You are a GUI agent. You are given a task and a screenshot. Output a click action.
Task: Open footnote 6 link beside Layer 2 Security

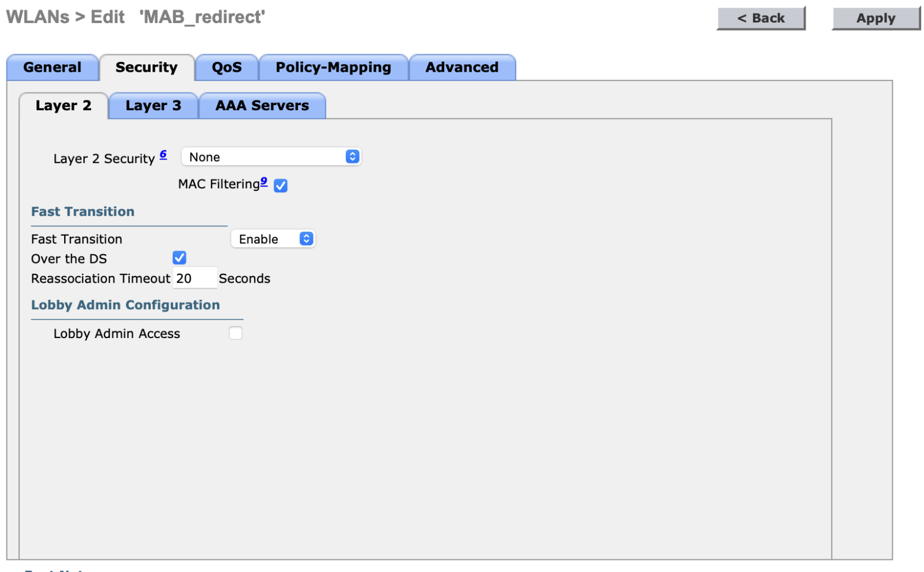click(163, 154)
